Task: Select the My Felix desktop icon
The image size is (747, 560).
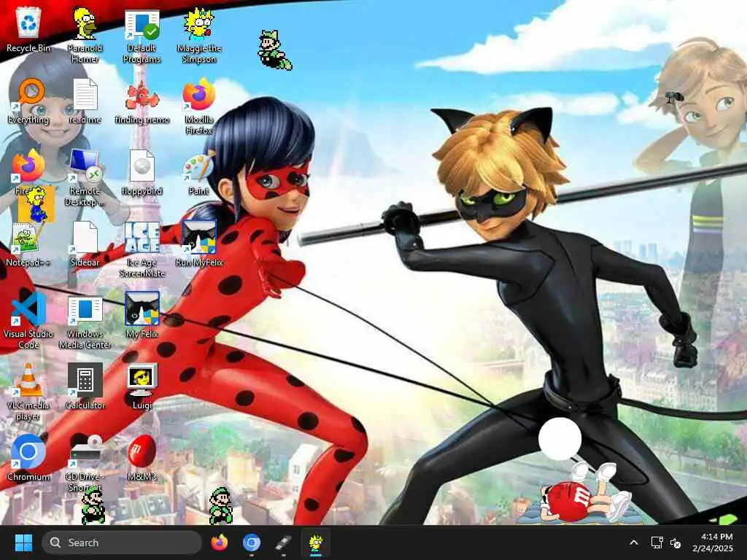Action: (142, 315)
